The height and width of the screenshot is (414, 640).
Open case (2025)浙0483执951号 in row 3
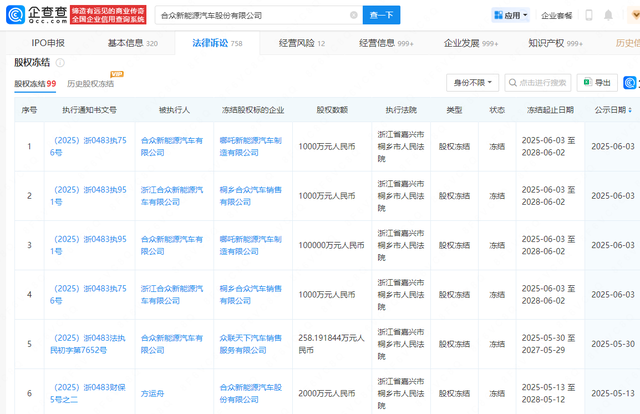[x=88, y=245]
